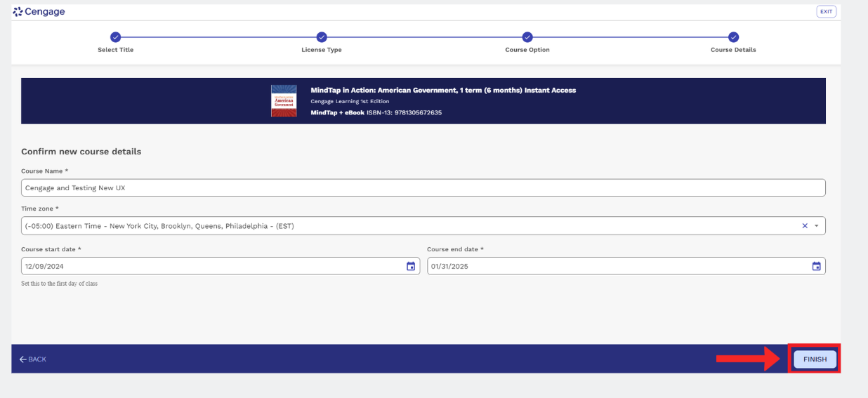Click the Course start date field
868x398 pixels.
coord(221,266)
